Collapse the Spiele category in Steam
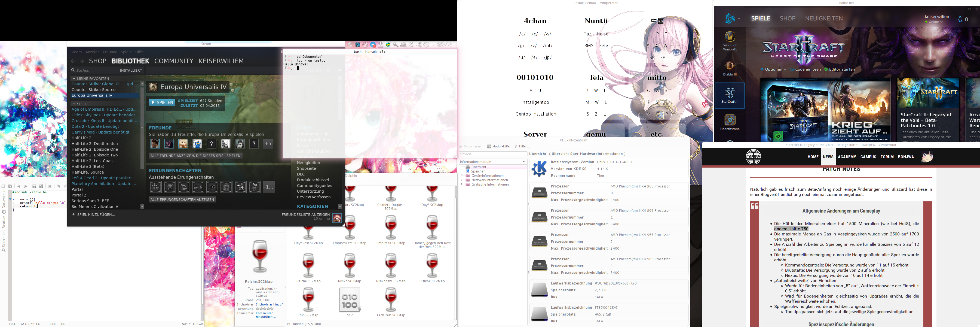 [74, 104]
